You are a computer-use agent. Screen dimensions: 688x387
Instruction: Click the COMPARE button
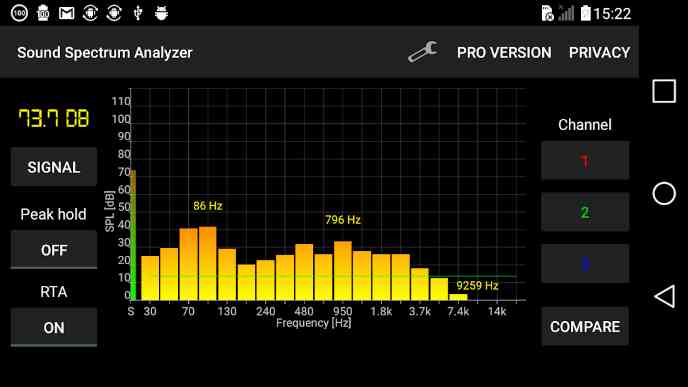(585, 327)
